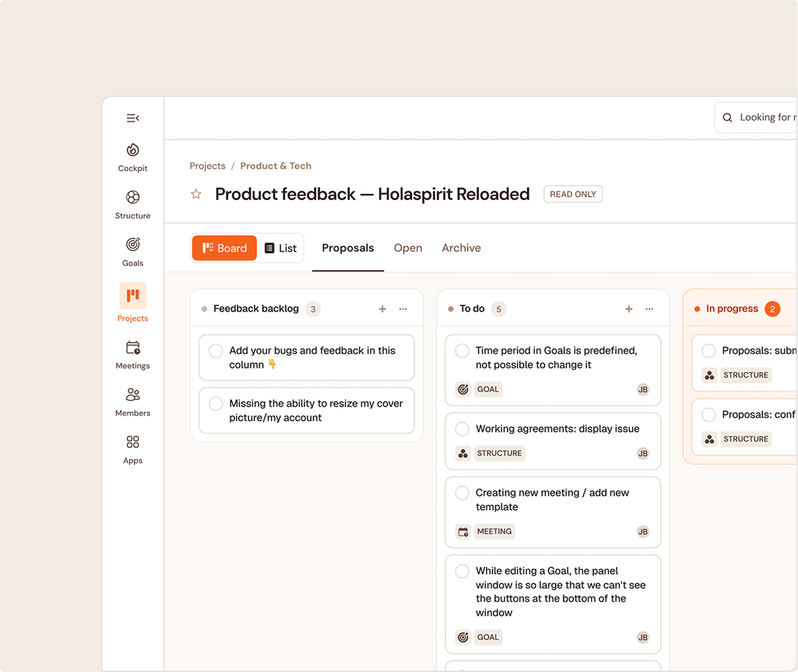The width and height of the screenshot is (798, 672).
Task: Mark 'Creating new meeting' card complete
Action: (462, 493)
